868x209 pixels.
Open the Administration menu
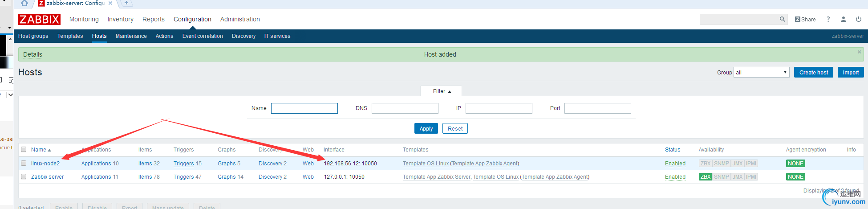(240, 19)
